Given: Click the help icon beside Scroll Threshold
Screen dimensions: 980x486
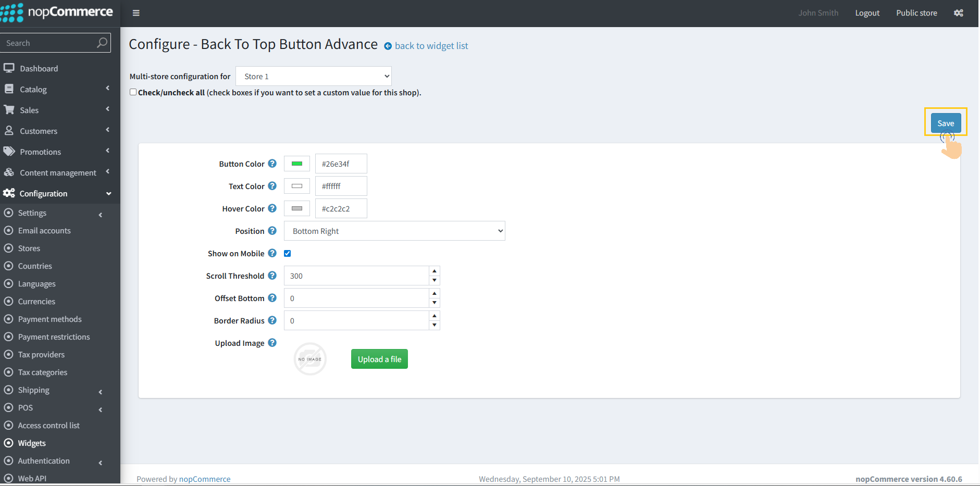Looking at the screenshot, I should tap(272, 276).
